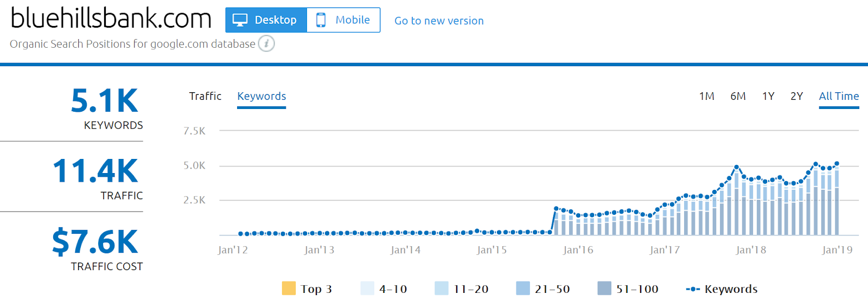Image resolution: width=868 pixels, height=307 pixels.
Task: Switch to the Traffic tab
Action: pyautogui.click(x=205, y=96)
